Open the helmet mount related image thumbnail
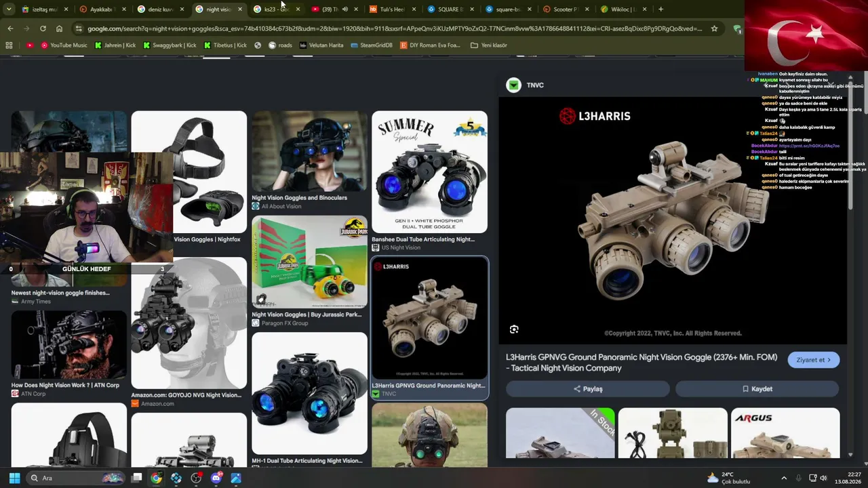Image resolution: width=868 pixels, height=488 pixels. (x=673, y=433)
